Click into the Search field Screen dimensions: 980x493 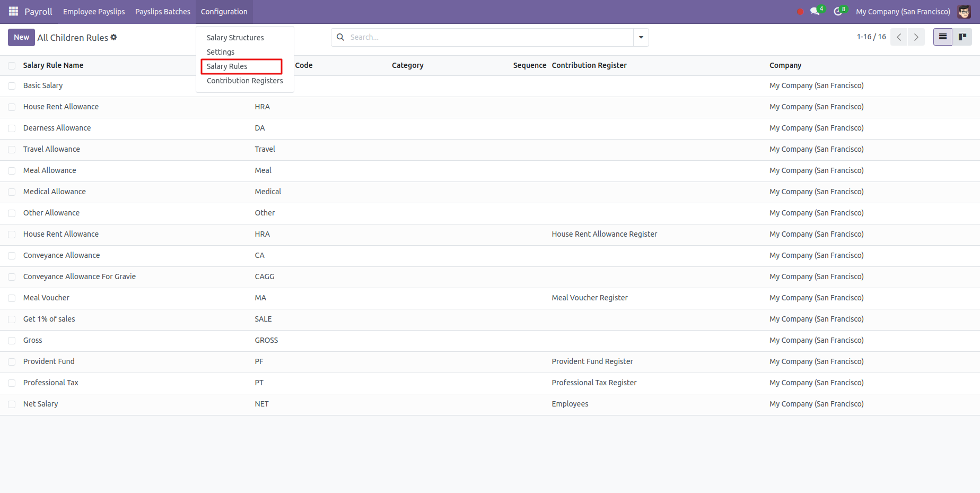tap(488, 37)
